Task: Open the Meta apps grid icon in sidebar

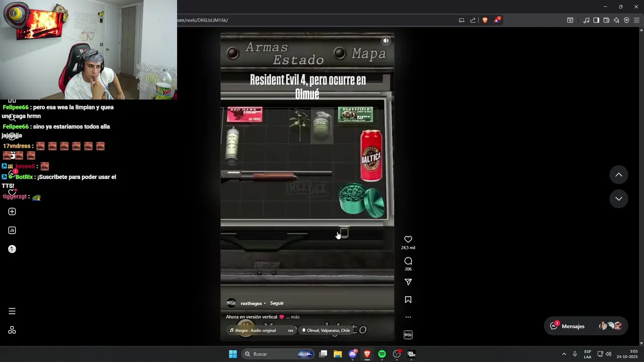Action: [x=12, y=330]
